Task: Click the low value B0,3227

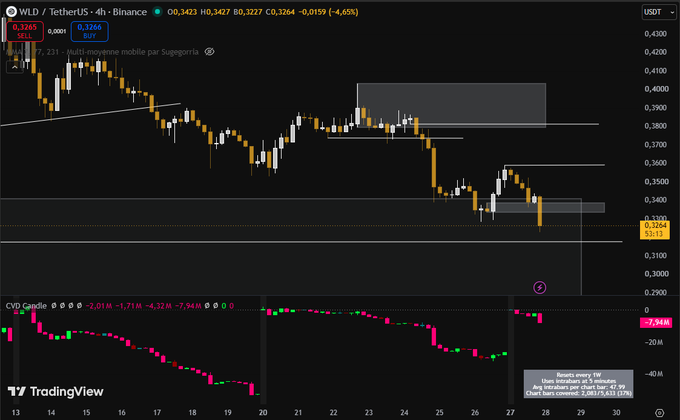Action: click(x=248, y=12)
